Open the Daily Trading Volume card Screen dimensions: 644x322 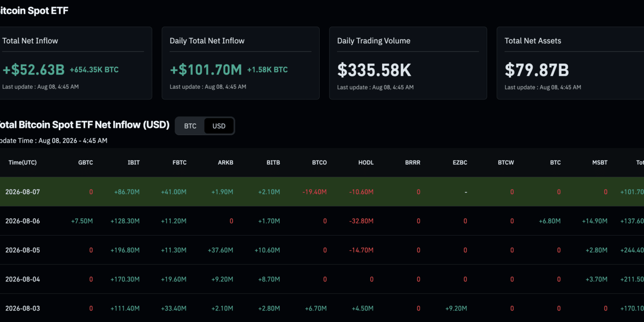(x=408, y=63)
